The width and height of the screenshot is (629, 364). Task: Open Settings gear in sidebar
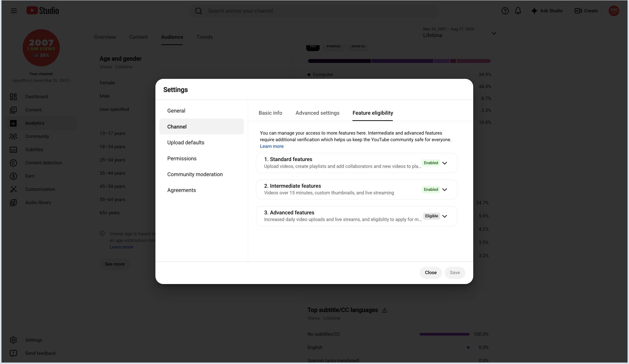tap(41, 340)
